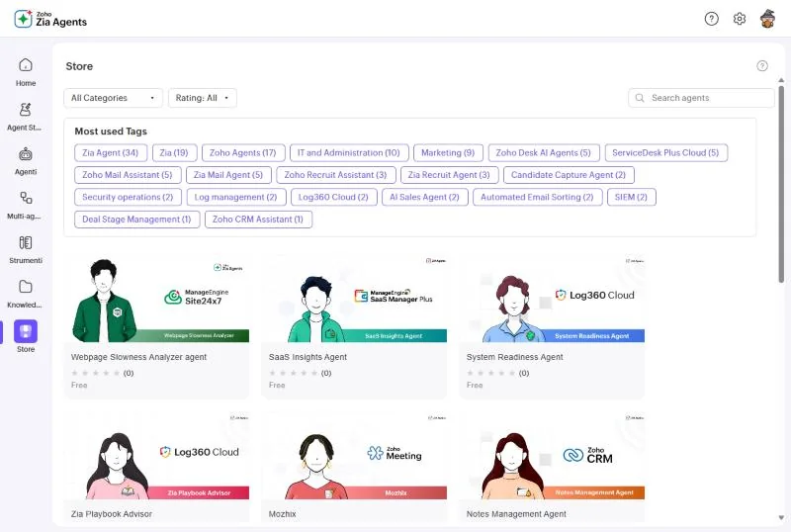Select Zoho Mail Assistant (5) tag
The width and height of the screenshot is (791, 532).
(x=128, y=175)
